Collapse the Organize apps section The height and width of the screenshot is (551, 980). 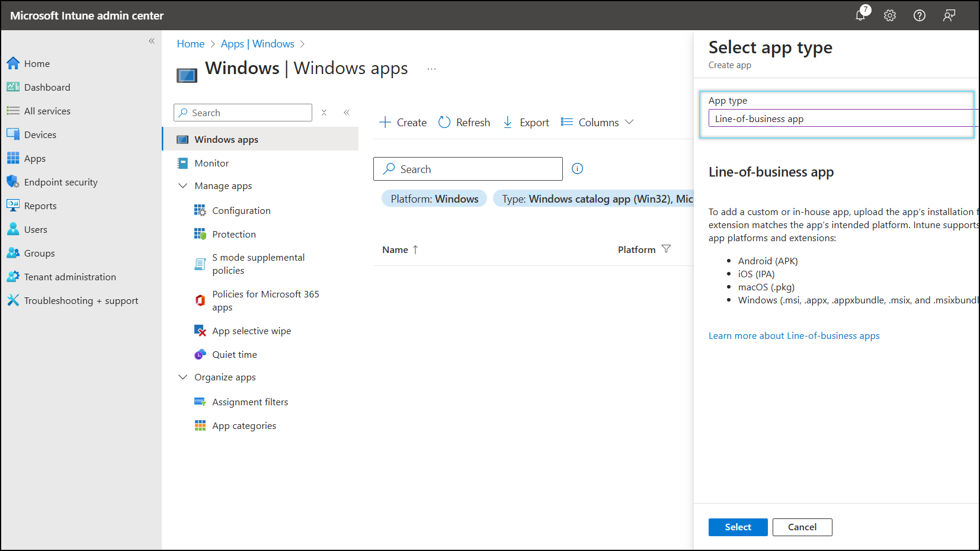[182, 377]
